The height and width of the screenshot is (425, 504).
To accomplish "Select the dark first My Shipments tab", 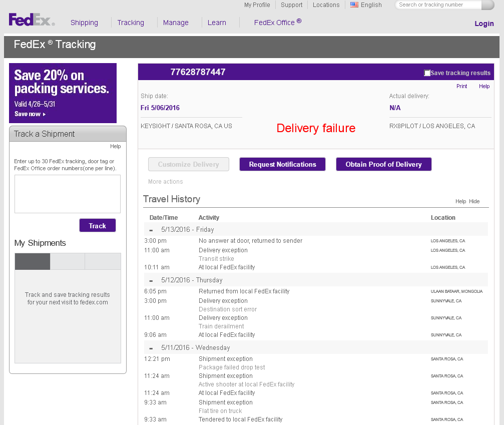I will 33,261.
